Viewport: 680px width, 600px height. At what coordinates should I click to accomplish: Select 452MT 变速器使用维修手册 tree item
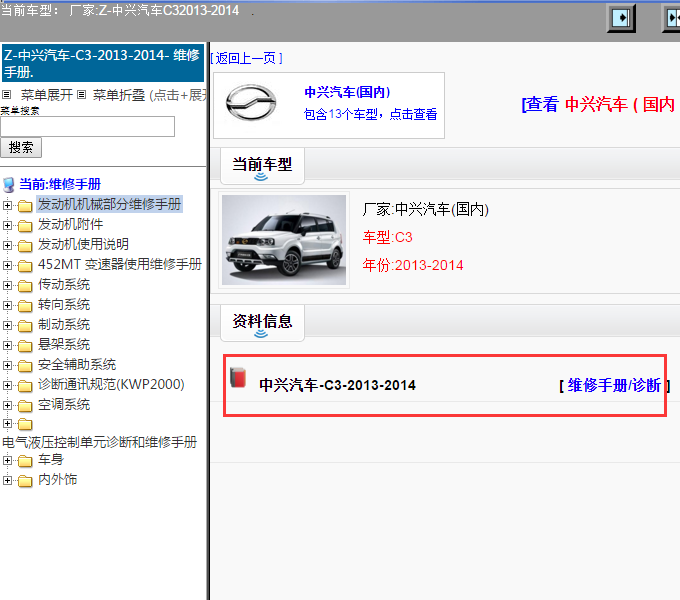pos(120,264)
